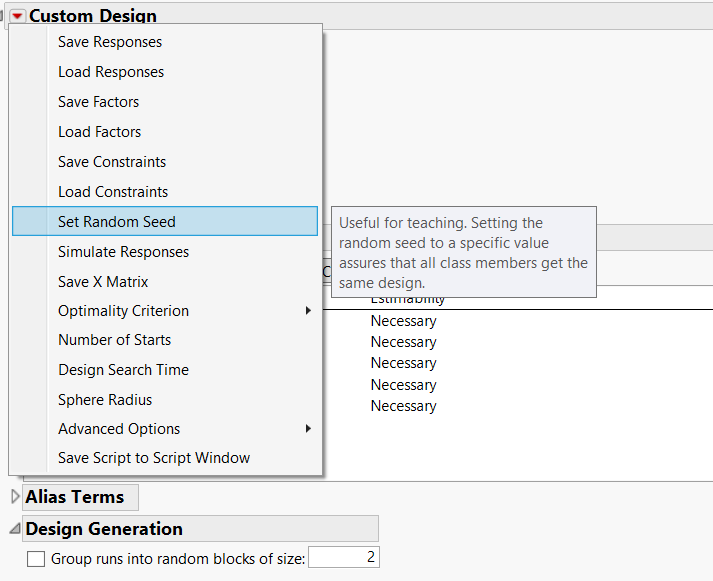Select Design Search Time item

tap(123, 370)
